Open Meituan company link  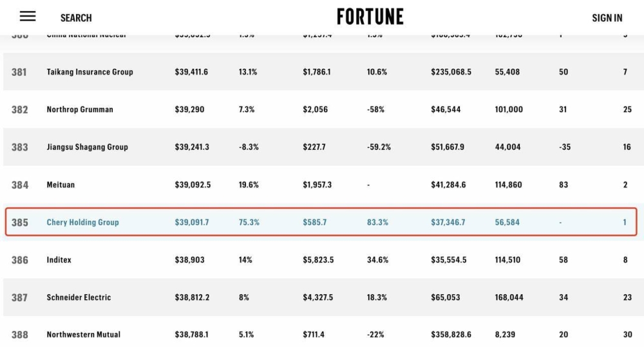click(61, 185)
